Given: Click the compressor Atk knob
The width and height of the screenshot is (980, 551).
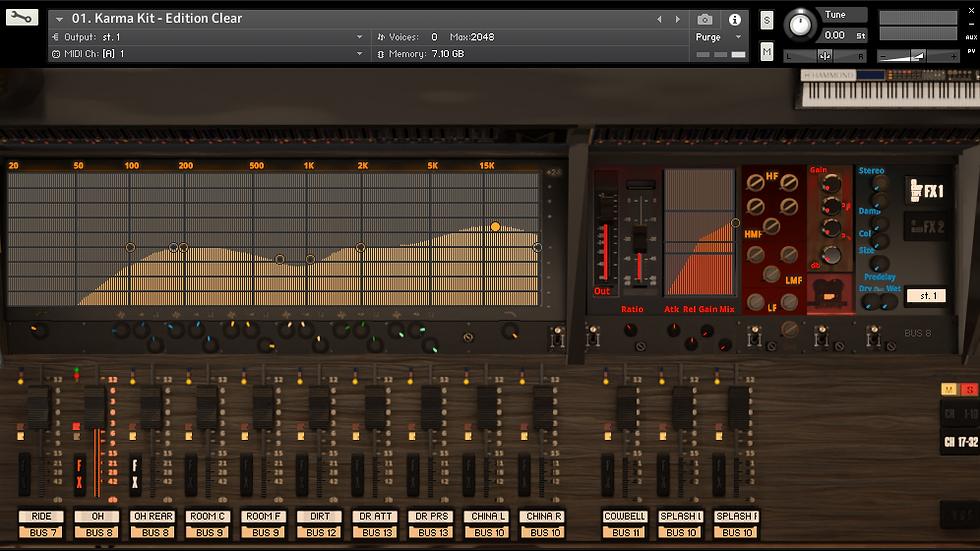Looking at the screenshot, I should pyautogui.click(x=674, y=330).
